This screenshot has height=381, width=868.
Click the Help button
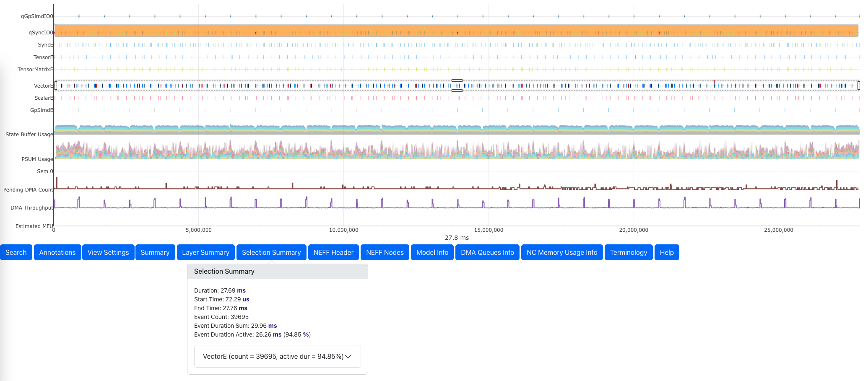tap(667, 252)
